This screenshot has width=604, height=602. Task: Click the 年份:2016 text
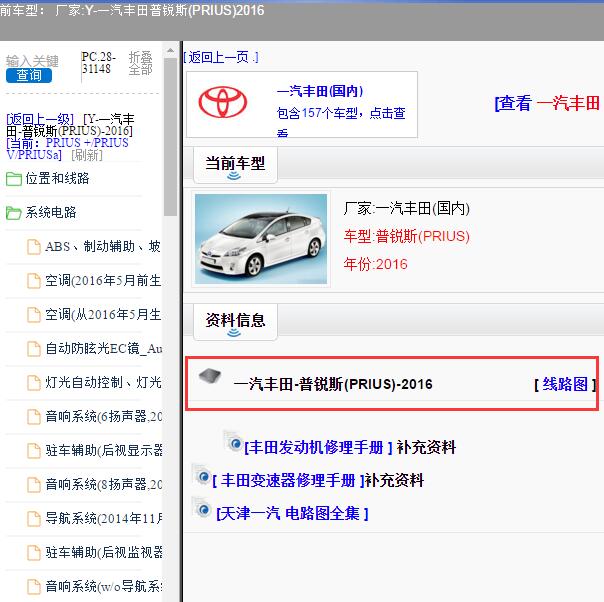[376, 264]
